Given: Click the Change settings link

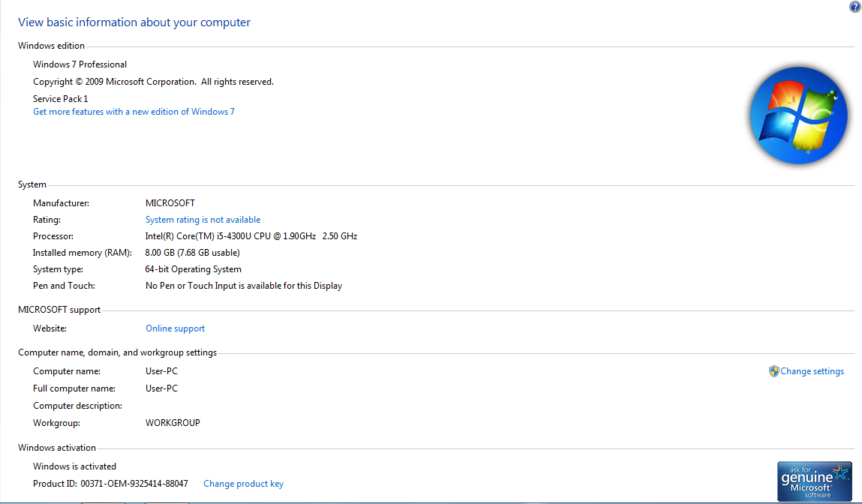Looking at the screenshot, I should (x=812, y=371).
